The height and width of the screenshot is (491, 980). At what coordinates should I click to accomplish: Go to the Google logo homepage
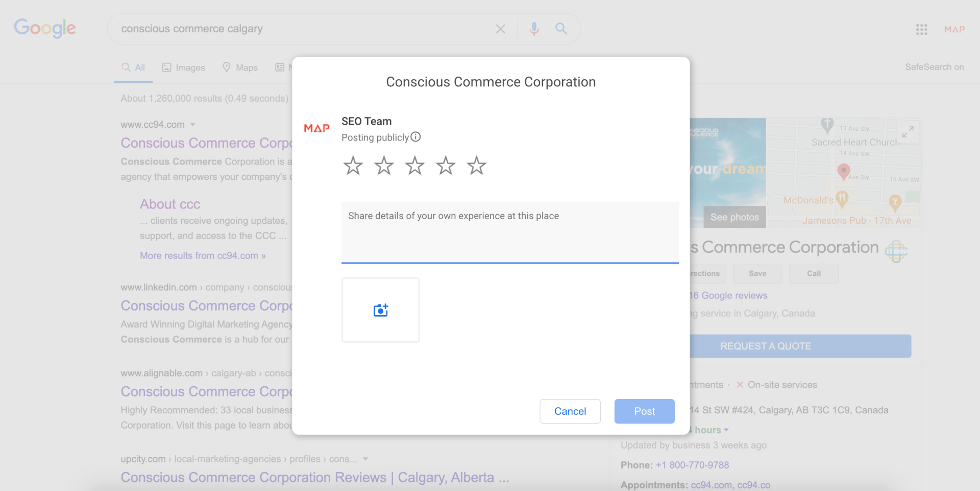click(45, 28)
